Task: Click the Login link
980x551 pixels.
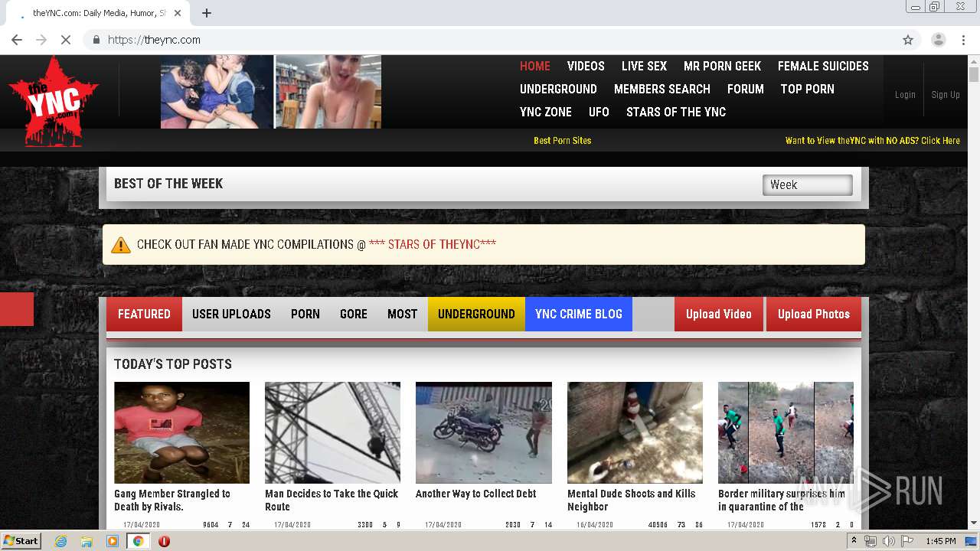Action: click(905, 95)
